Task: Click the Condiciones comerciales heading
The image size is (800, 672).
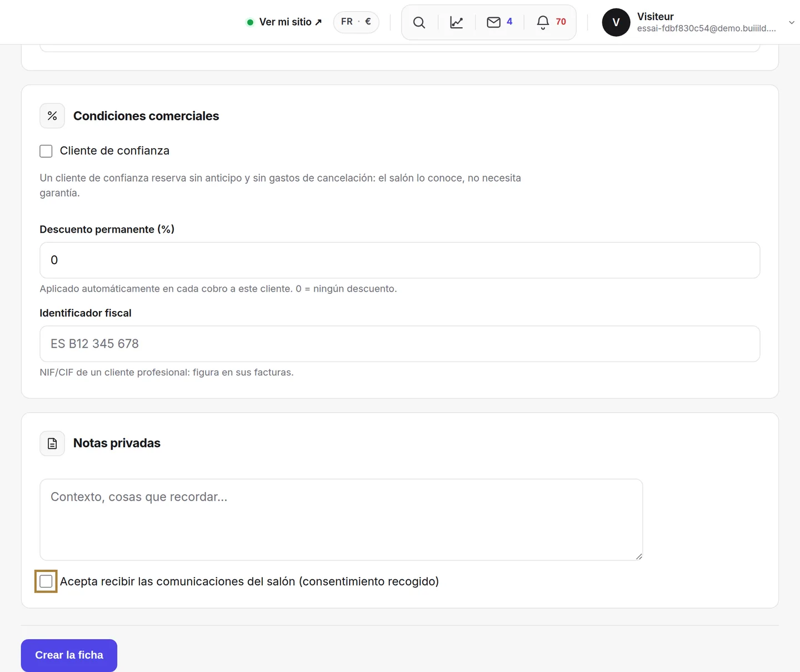Action: (146, 116)
